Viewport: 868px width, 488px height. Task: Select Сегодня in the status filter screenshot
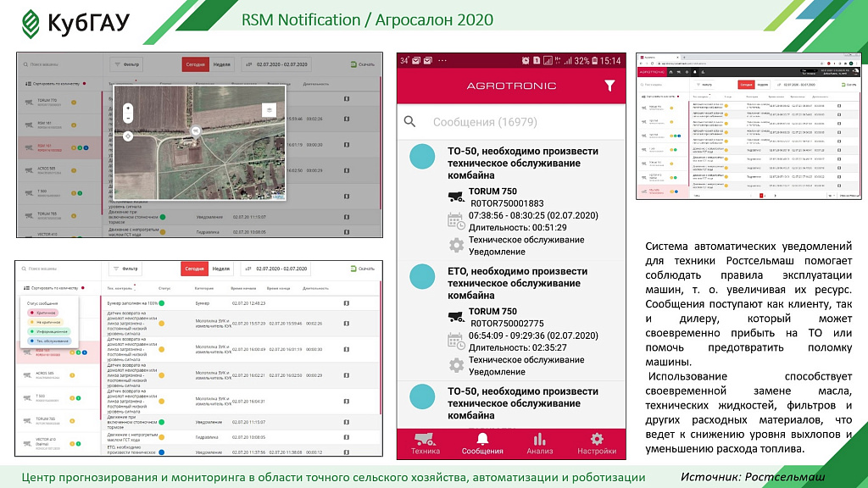coord(194,269)
